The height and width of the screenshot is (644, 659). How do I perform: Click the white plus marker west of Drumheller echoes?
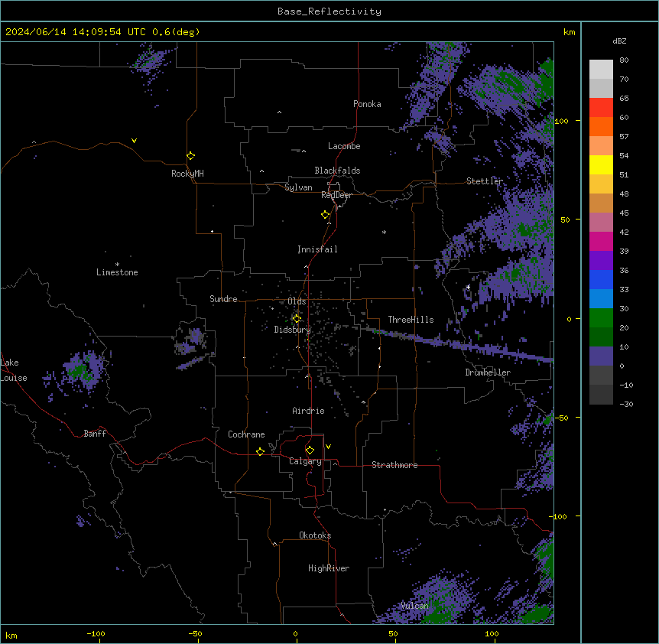click(x=468, y=287)
